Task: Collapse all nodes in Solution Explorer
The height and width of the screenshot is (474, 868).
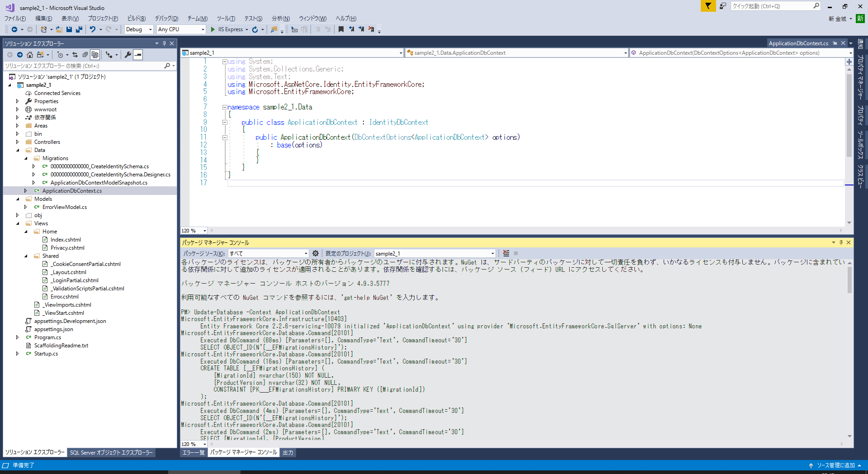Action: (x=85, y=55)
